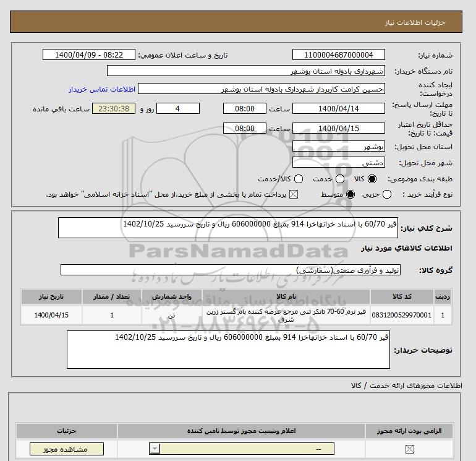The height and width of the screenshot is (461, 476).
Task: Click the unit cell تن
Action: pos(171,315)
